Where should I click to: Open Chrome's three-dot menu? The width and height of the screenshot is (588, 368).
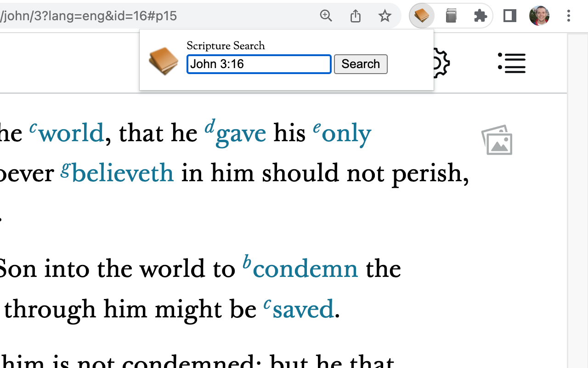click(x=569, y=15)
